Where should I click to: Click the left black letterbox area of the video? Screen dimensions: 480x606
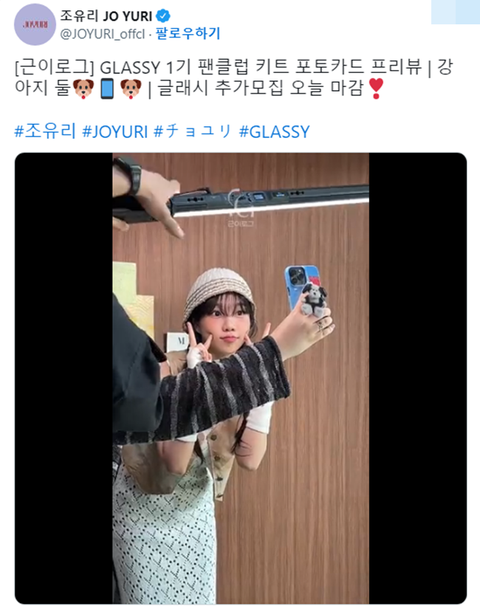[64, 378]
